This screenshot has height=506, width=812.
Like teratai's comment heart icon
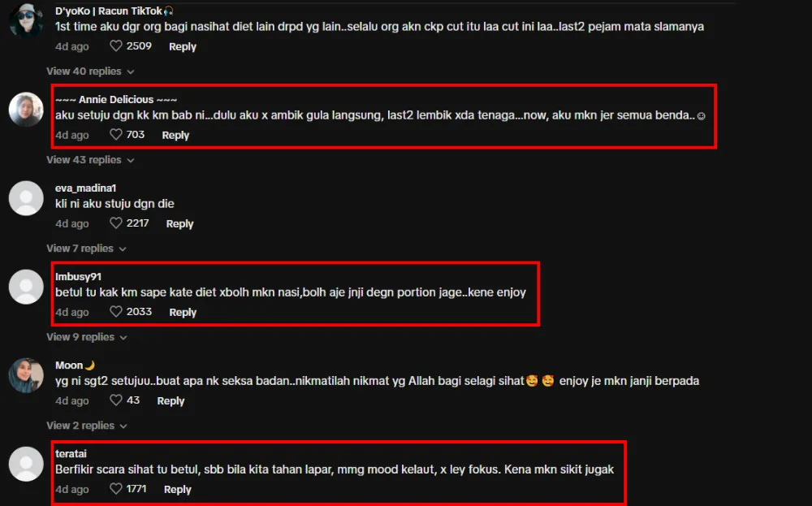coord(116,489)
